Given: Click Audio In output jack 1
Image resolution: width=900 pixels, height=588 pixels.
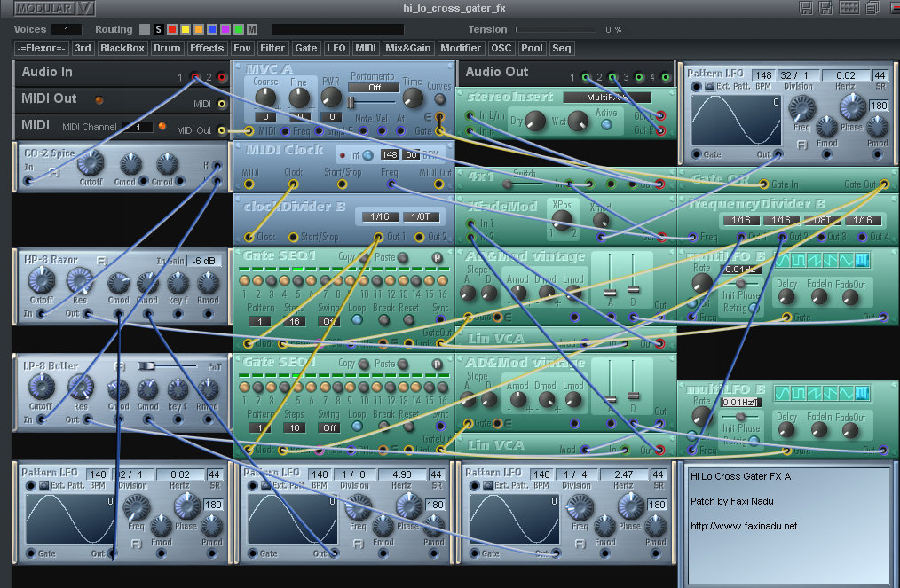Looking at the screenshot, I should coord(195,77).
